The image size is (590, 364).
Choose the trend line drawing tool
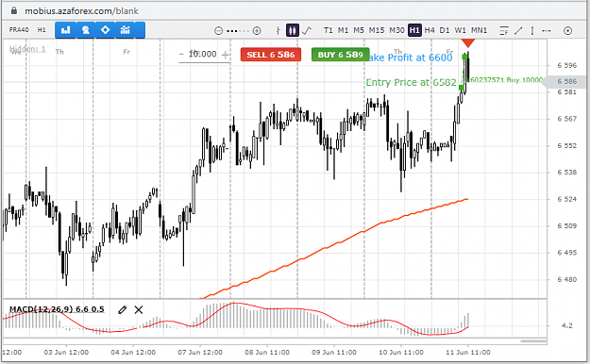[518, 31]
